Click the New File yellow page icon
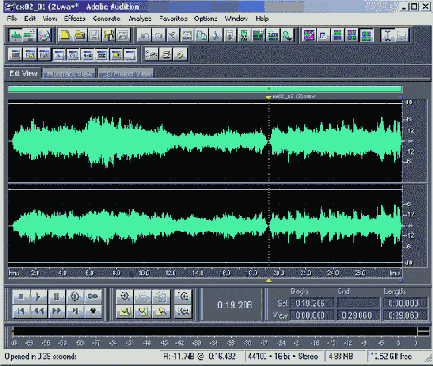This screenshot has width=433, height=366. pos(65,35)
